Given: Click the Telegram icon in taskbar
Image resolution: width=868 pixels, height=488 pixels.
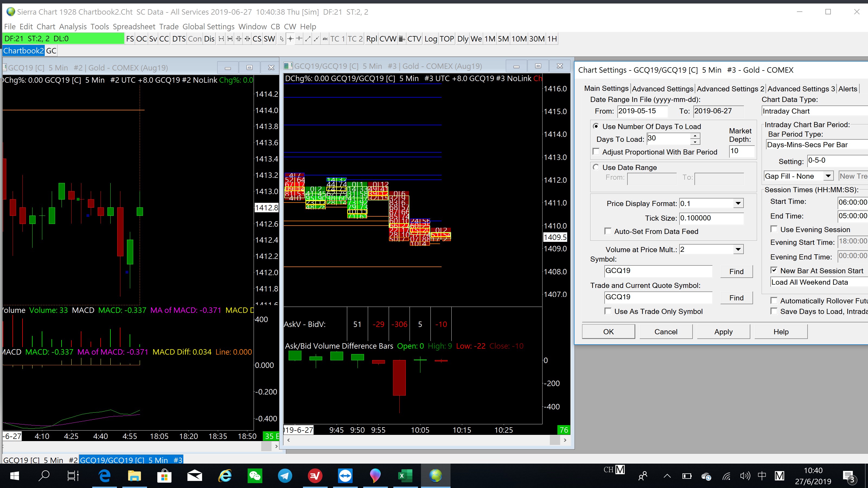Looking at the screenshot, I should [285, 476].
